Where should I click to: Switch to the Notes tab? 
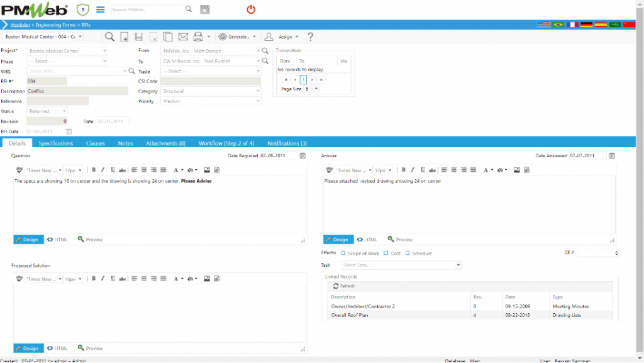pos(125,143)
